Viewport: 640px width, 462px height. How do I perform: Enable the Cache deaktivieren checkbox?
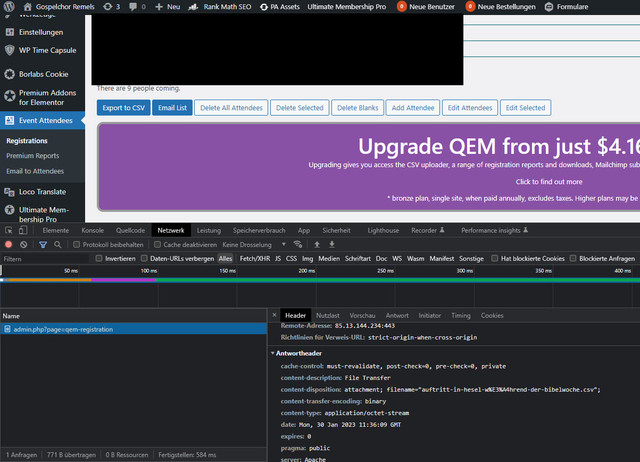[157, 244]
